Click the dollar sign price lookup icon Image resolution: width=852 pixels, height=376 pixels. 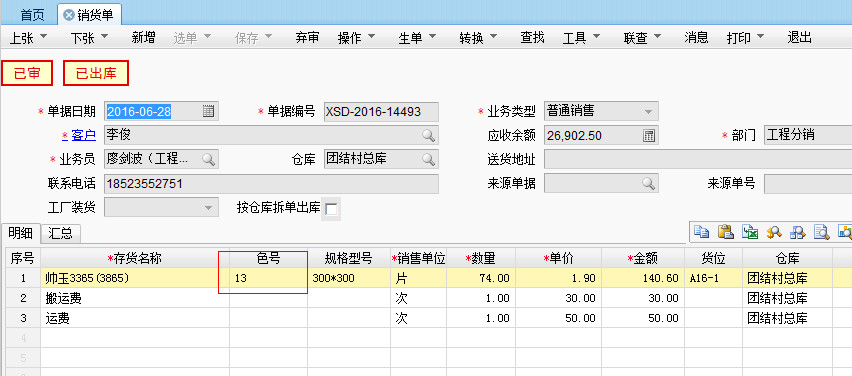coord(774,232)
